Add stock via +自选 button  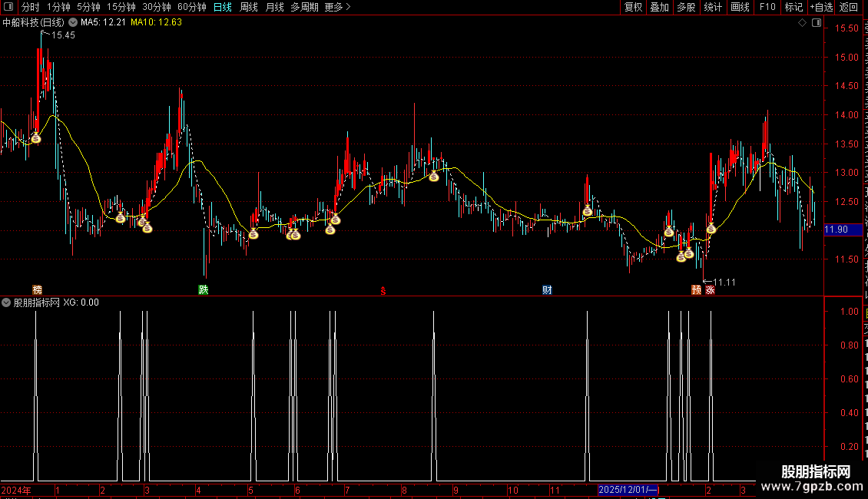[821, 7]
